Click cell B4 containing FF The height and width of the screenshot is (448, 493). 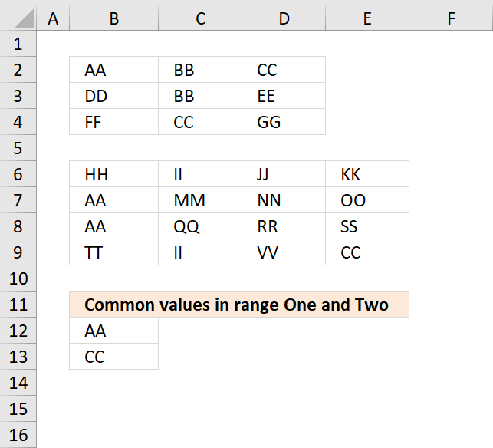pyautogui.click(x=113, y=122)
